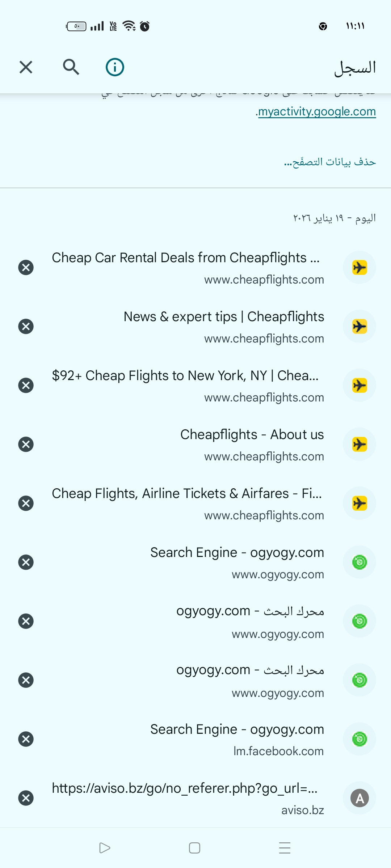The width and height of the screenshot is (391, 868).
Task: Open the history search magnifier icon
Action: point(71,67)
